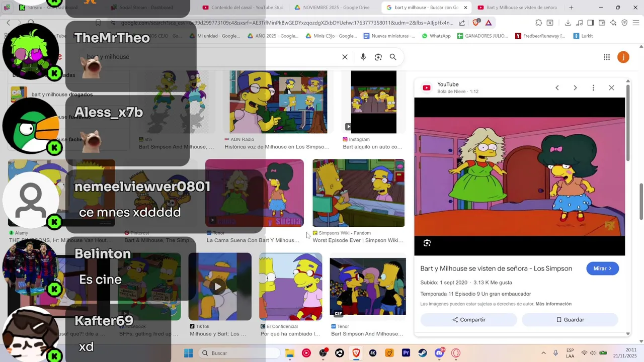Viewport: 644px width, 362px height.
Task: Open the Leo AI sparkle icon
Action: click(613, 23)
